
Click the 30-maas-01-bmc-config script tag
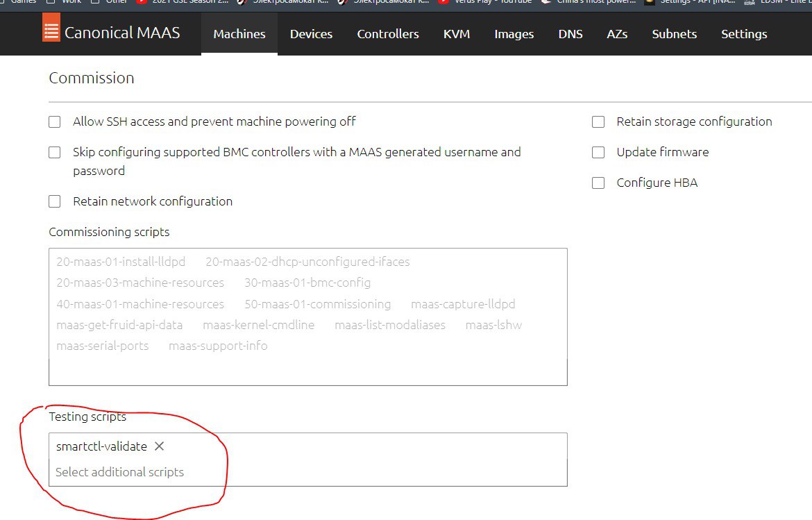pos(307,283)
